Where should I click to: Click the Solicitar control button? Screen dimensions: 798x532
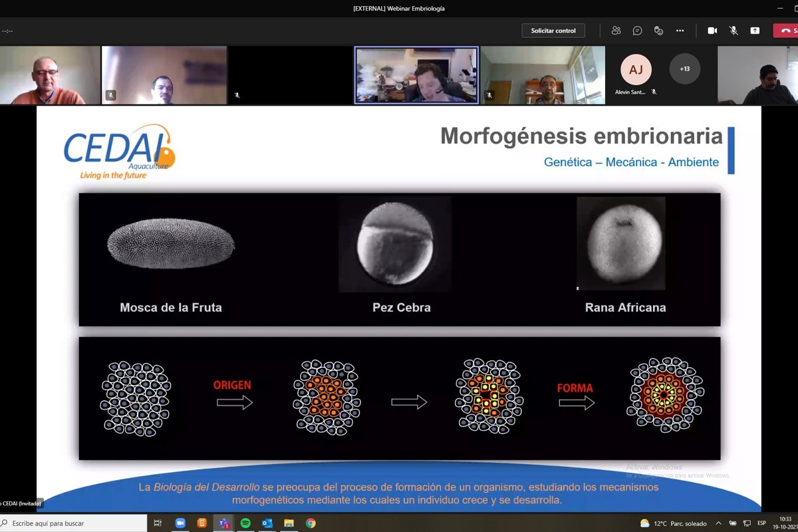click(x=553, y=31)
